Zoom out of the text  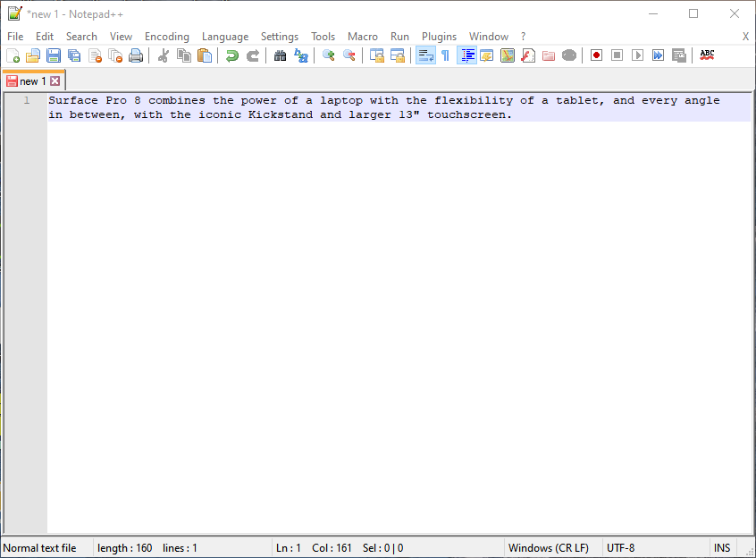point(349,56)
